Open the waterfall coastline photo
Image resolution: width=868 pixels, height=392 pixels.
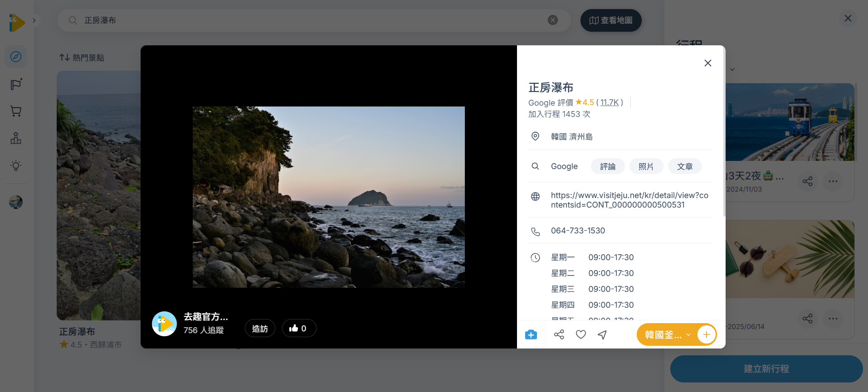[x=329, y=197]
